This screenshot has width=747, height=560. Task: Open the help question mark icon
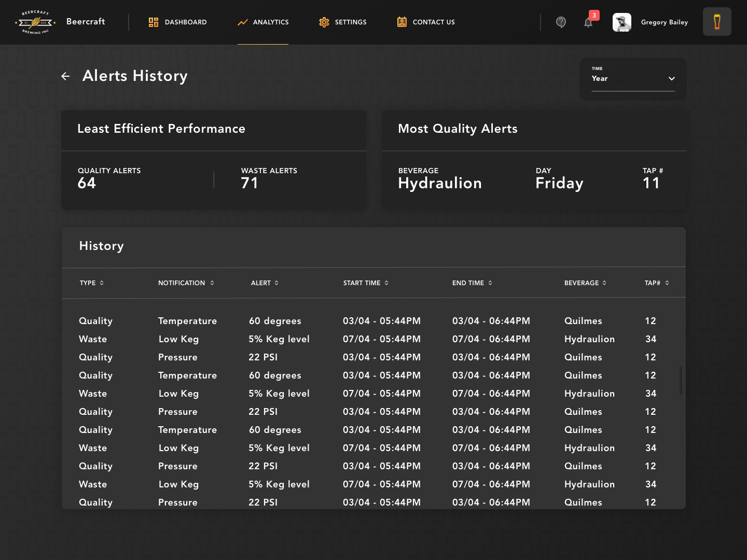561,22
